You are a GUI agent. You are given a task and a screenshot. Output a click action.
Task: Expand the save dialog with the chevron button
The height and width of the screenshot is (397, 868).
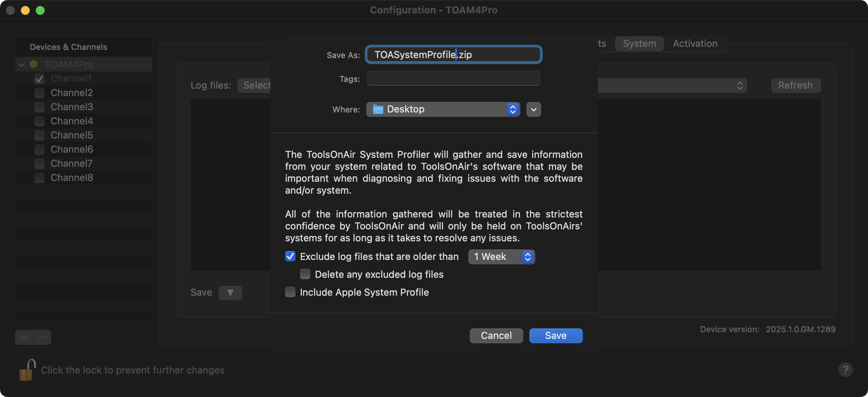coord(534,109)
